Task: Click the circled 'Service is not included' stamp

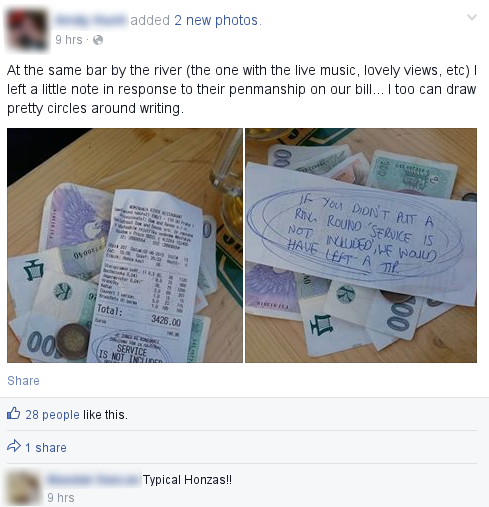Action: click(x=132, y=348)
